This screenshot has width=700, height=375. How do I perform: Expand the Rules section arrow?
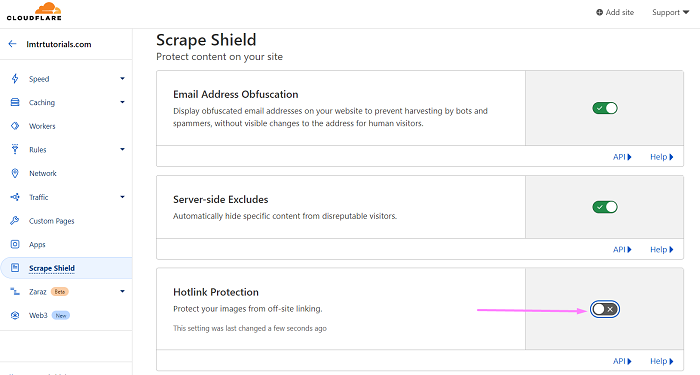tap(122, 149)
